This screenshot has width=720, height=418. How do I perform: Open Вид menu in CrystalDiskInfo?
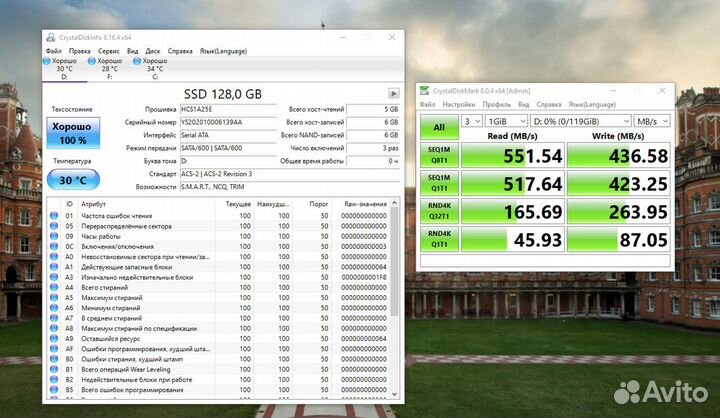coord(132,51)
